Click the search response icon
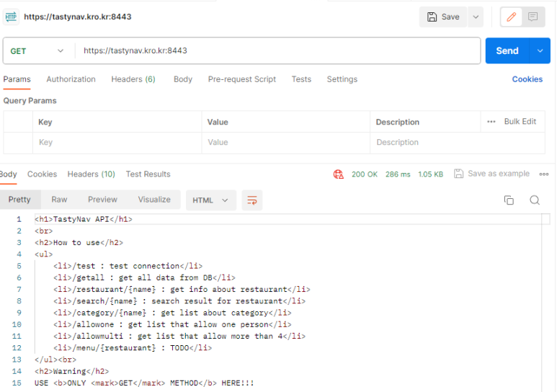The image size is (557, 392). (x=535, y=200)
